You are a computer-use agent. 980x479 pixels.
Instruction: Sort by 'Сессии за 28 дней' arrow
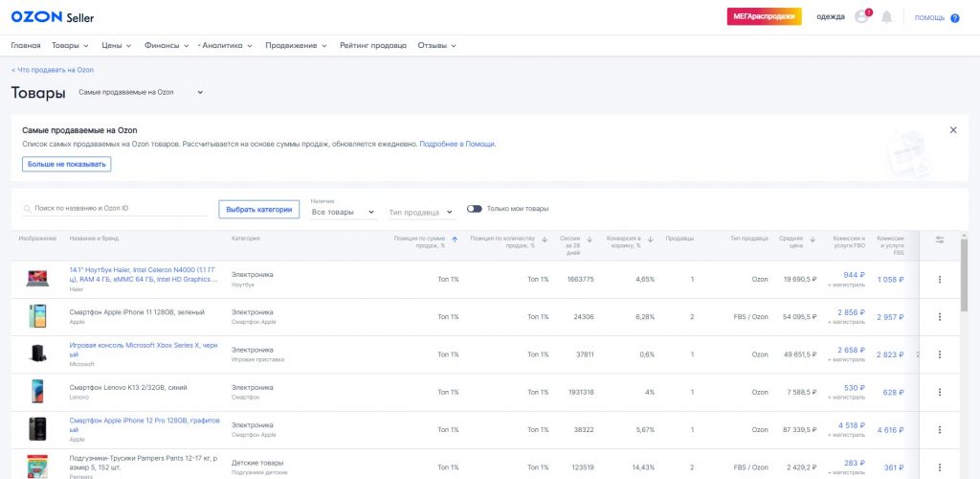pos(590,239)
